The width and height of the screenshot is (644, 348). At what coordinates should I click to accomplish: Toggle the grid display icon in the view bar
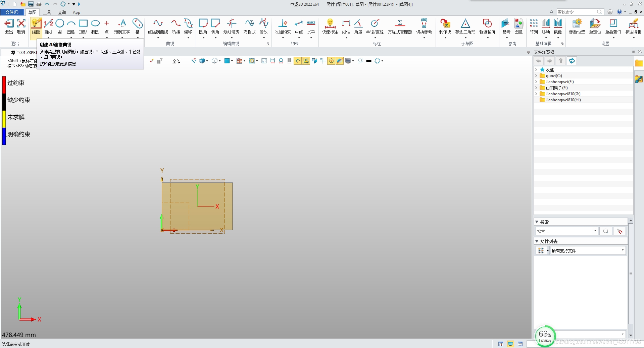tap(240, 61)
